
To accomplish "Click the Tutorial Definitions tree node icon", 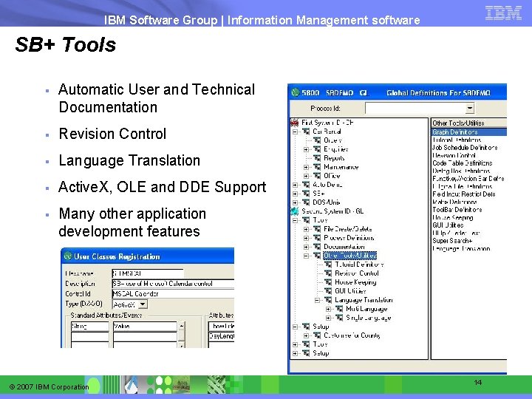I will [x=328, y=265].
